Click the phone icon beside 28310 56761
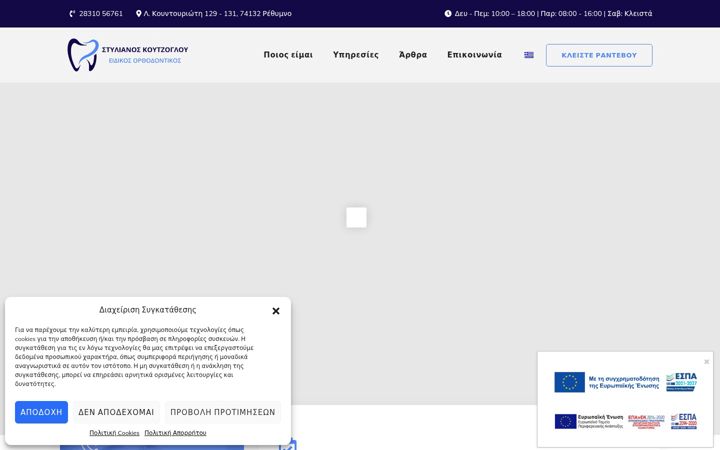The image size is (720, 450). 72,14
